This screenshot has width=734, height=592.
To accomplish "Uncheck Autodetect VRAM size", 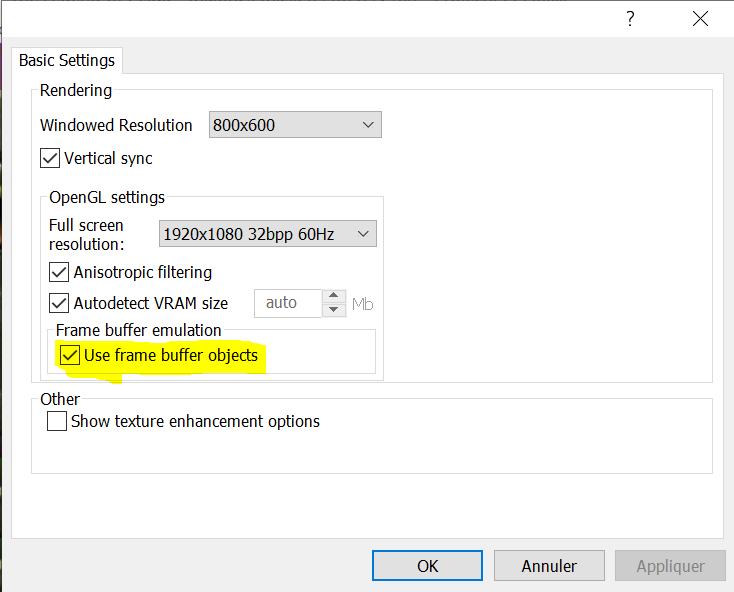I will pos(59,303).
